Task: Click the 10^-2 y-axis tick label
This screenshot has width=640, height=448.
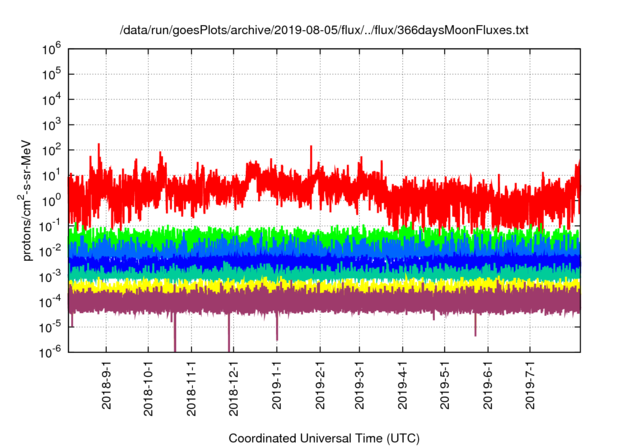Action: click(x=51, y=252)
